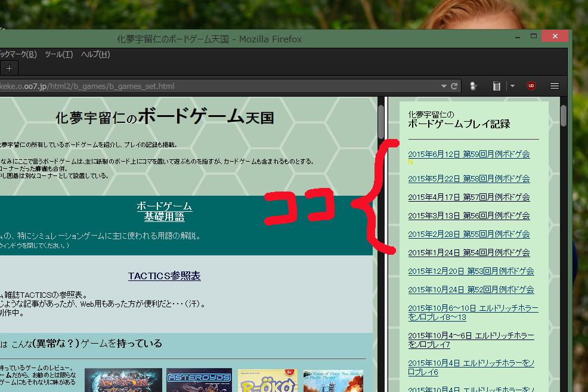Close the Firefox window
Viewport: 588px width, 392px height.
(555, 36)
